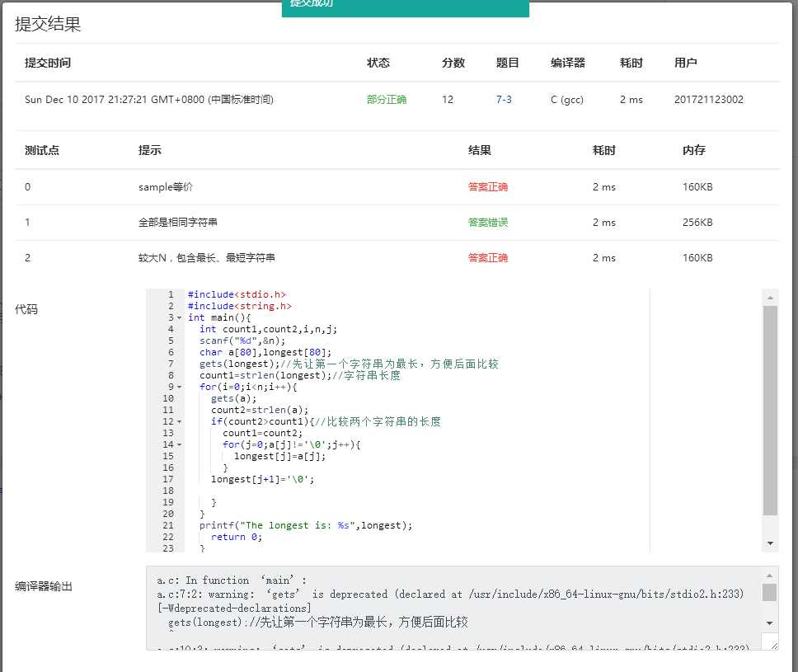Click the 状态 column header

coord(378,63)
